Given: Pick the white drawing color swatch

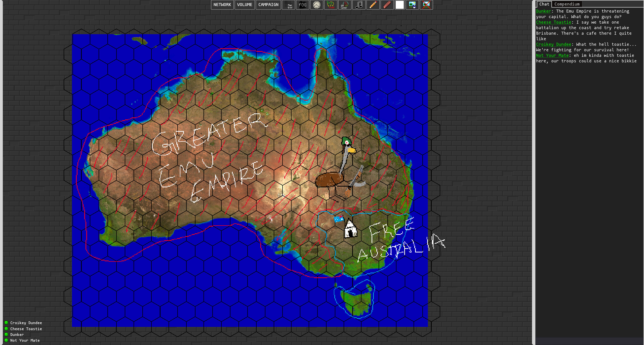Looking at the screenshot, I should point(400,5).
